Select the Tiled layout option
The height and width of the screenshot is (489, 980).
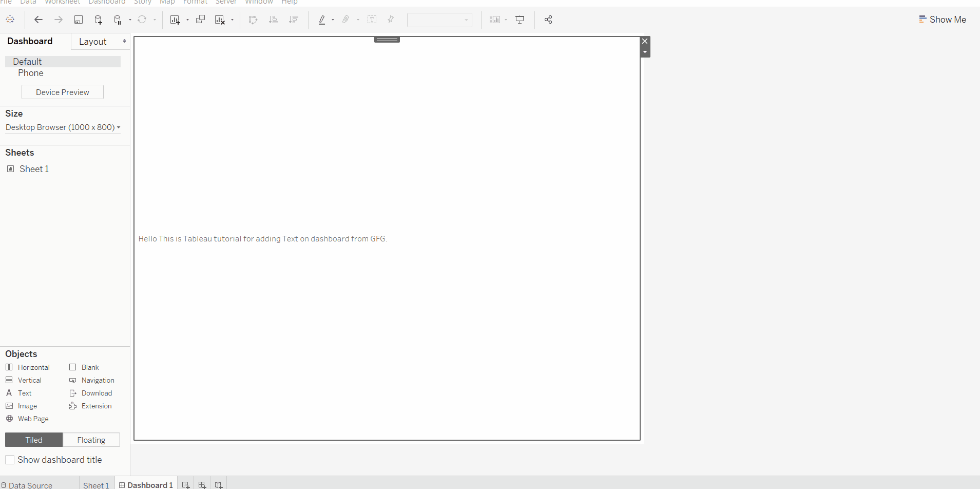pos(34,440)
